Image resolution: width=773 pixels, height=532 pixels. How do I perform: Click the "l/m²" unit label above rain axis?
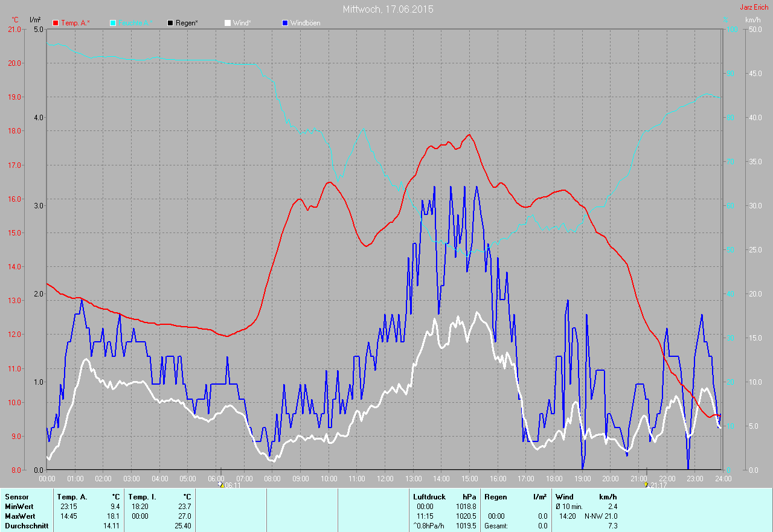35,20
